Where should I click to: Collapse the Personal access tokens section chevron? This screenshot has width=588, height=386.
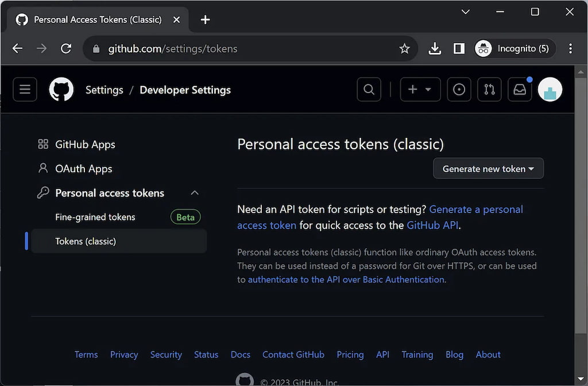click(x=195, y=193)
